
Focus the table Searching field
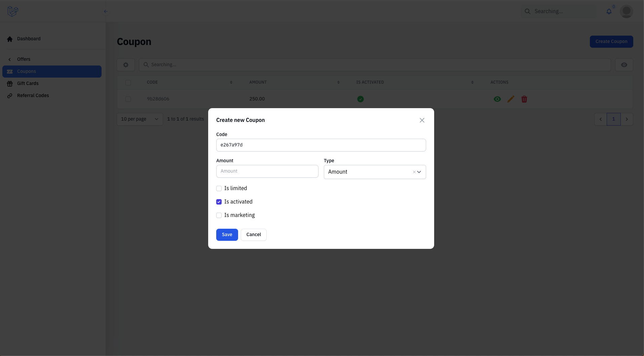375,65
